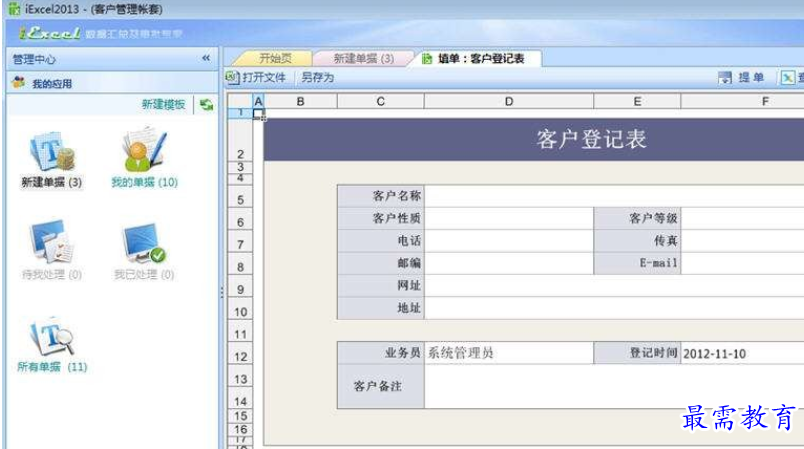Image resolution: width=804 pixels, height=449 pixels.
Task: Click the iExcel2013 title bar app icon
Action: click(x=14, y=9)
